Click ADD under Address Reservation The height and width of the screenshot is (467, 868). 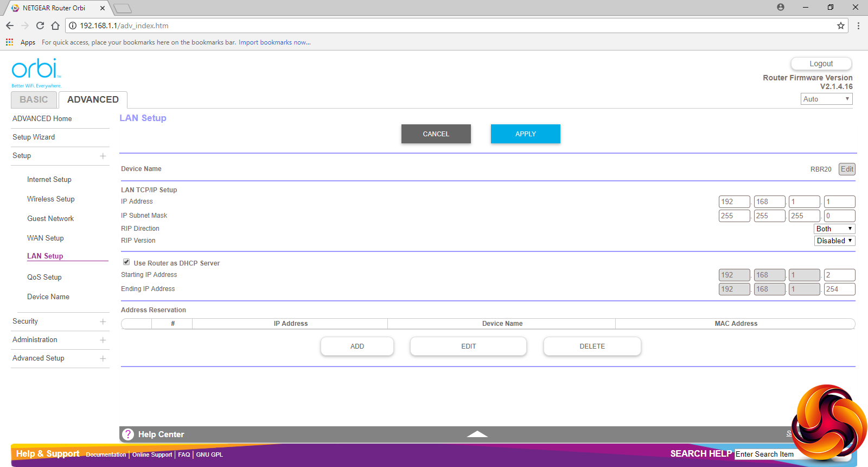(x=357, y=346)
